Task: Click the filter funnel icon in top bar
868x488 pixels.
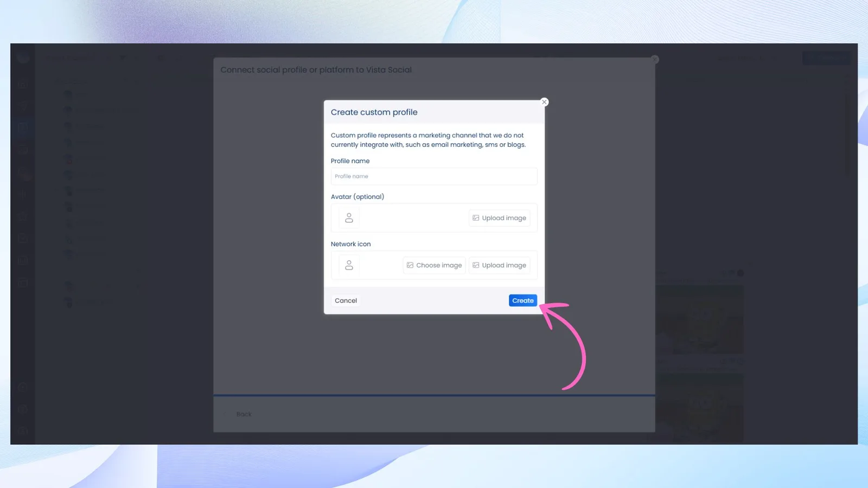Action: (x=123, y=58)
